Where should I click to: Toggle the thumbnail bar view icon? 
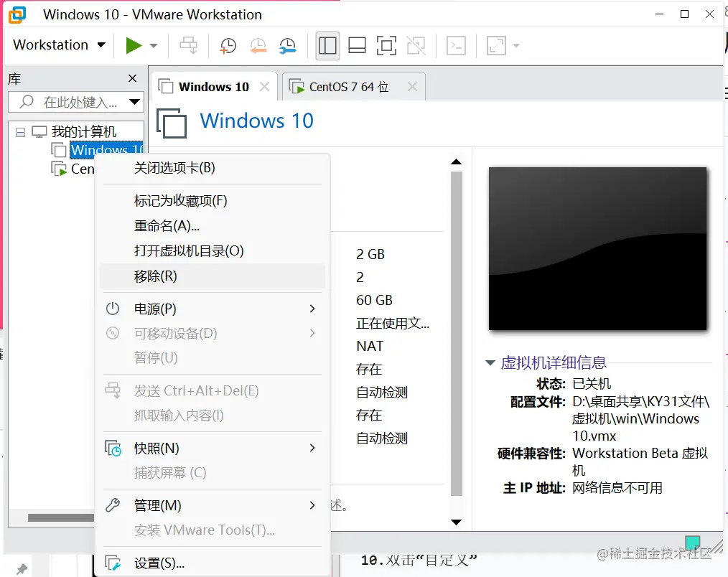(357, 45)
